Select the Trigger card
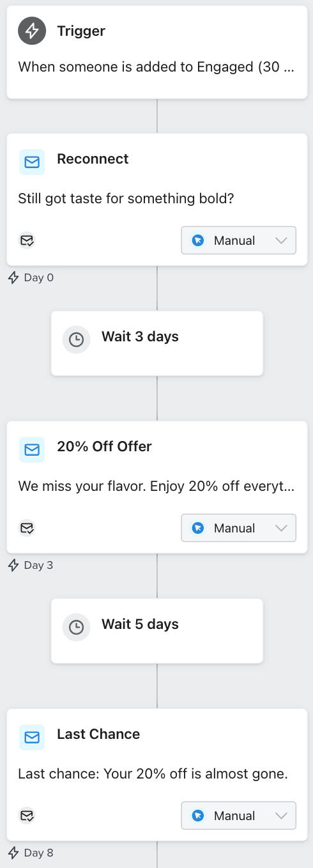This screenshot has width=313, height=868. [157, 52]
